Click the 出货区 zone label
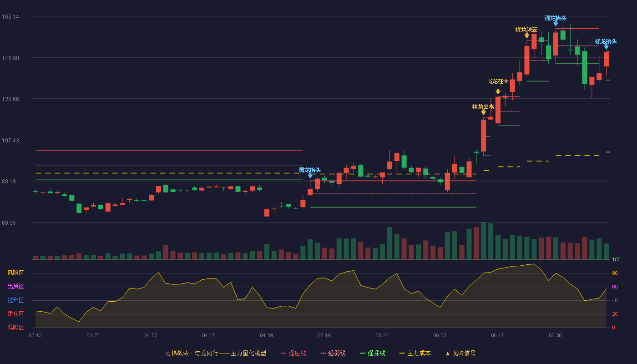Screen dimensions: 637x364 pos(15,287)
